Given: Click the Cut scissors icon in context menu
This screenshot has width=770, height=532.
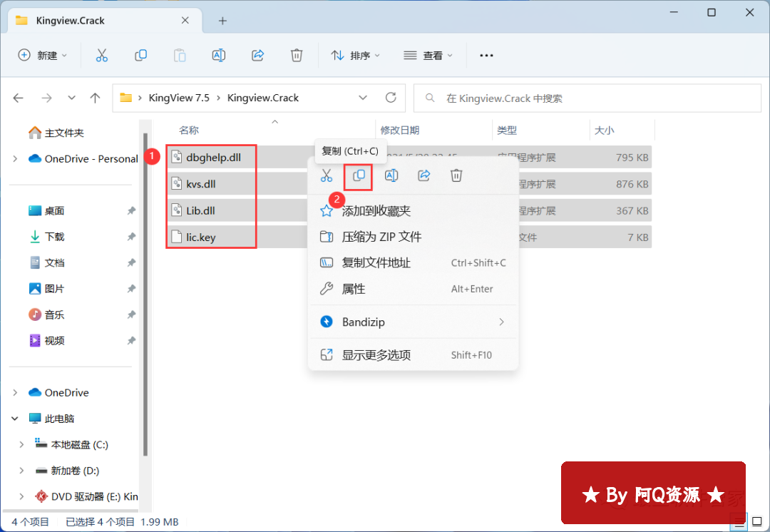Looking at the screenshot, I should pyautogui.click(x=326, y=175).
